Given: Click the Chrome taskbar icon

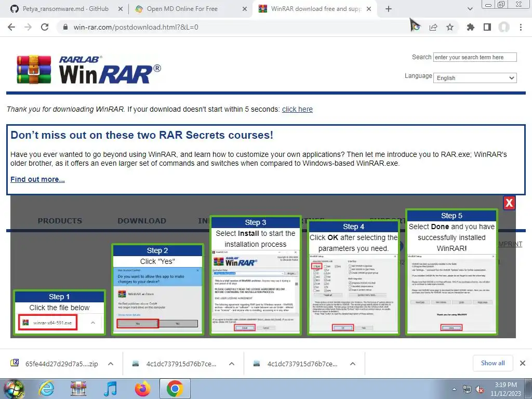Looking at the screenshot, I should 175,389.
